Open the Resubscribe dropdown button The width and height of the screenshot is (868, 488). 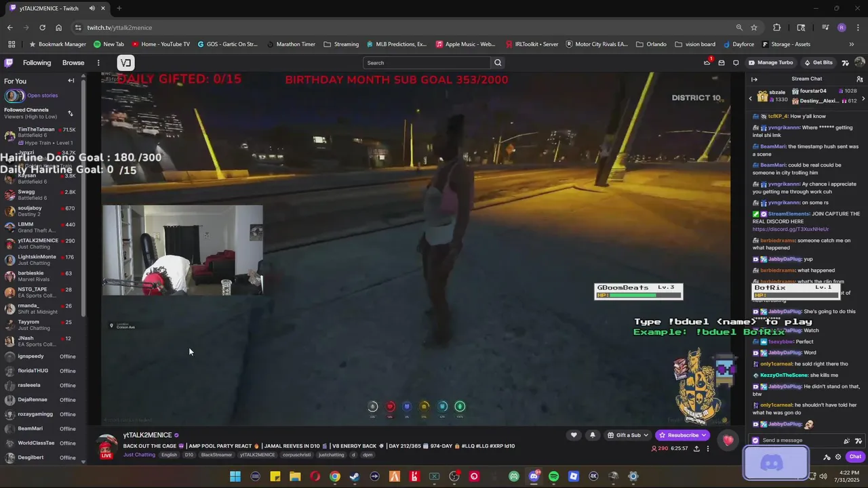tap(683, 435)
